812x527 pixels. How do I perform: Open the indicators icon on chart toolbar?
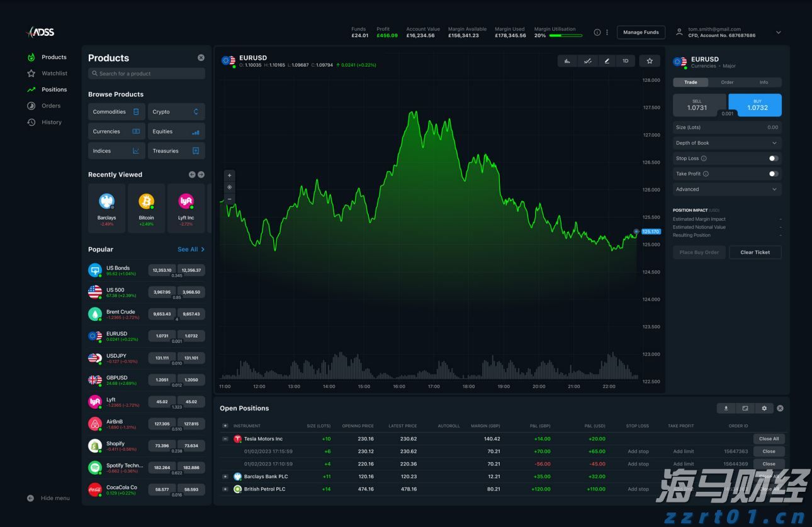pyautogui.click(x=587, y=61)
